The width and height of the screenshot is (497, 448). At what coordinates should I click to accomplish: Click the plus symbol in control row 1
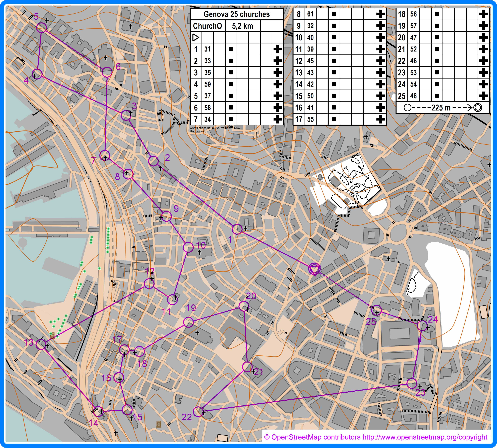pyautogui.click(x=278, y=49)
